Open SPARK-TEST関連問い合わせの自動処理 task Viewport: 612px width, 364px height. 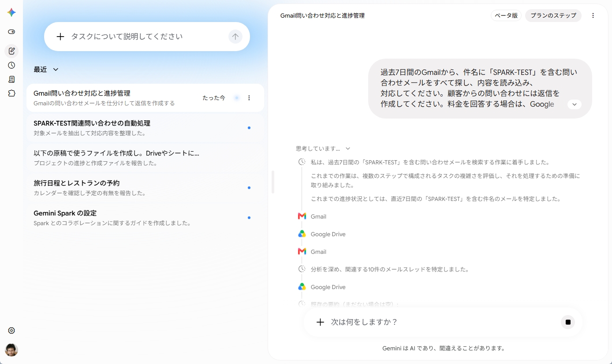click(x=145, y=128)
